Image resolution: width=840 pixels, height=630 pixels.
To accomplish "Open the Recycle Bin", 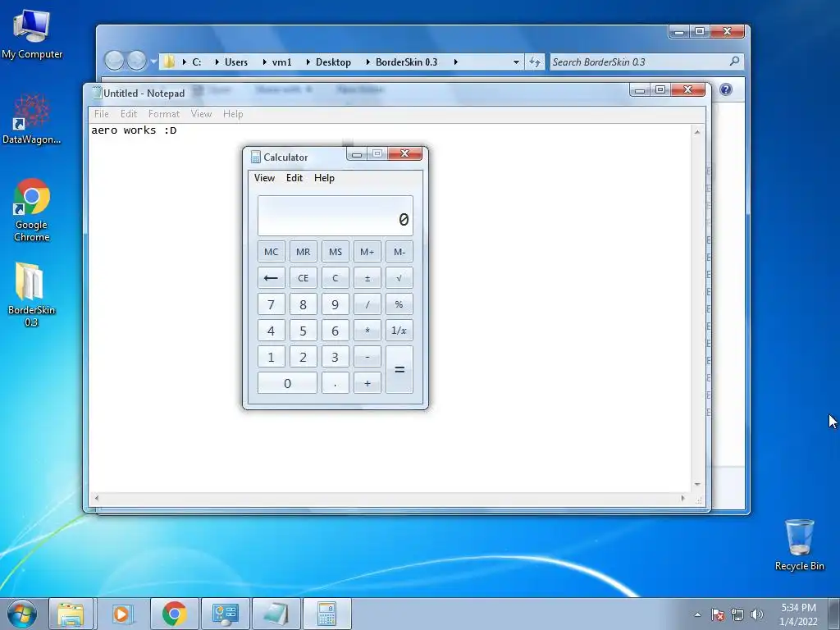I will [799, 545].
